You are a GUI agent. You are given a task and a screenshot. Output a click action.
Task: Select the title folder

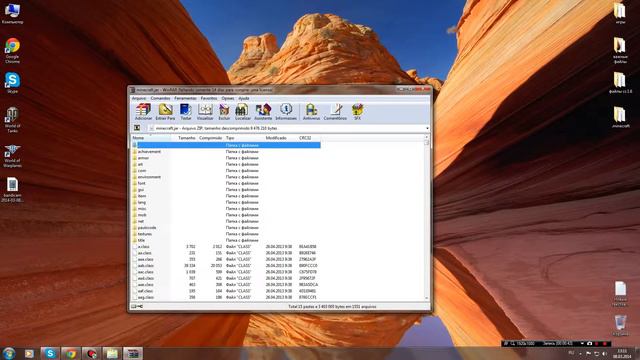[141, 240]
